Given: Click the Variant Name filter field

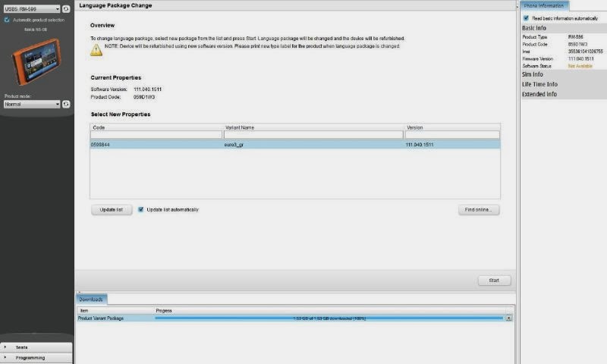Looking at the screenshot, I should tap(313, 135).
